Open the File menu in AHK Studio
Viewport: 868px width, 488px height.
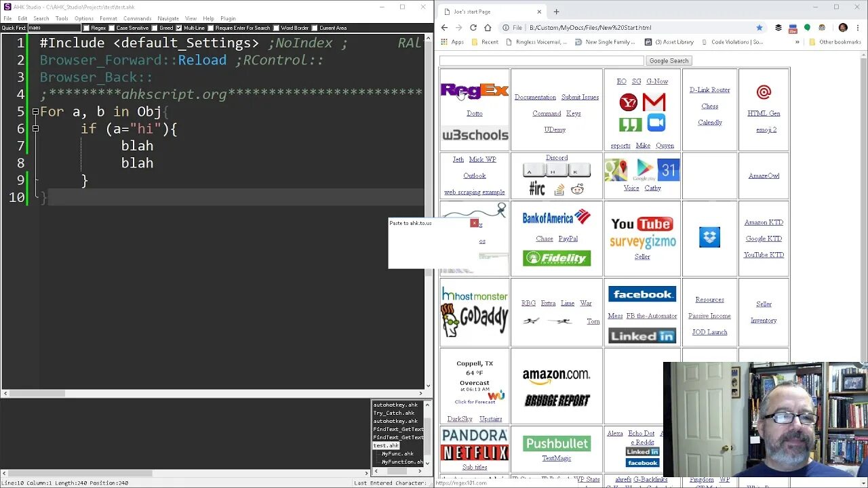click(7, 18)
